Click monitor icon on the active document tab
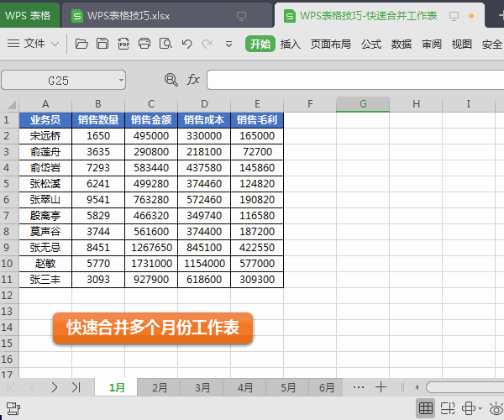 pyautogui.click(x=454, y=16)
